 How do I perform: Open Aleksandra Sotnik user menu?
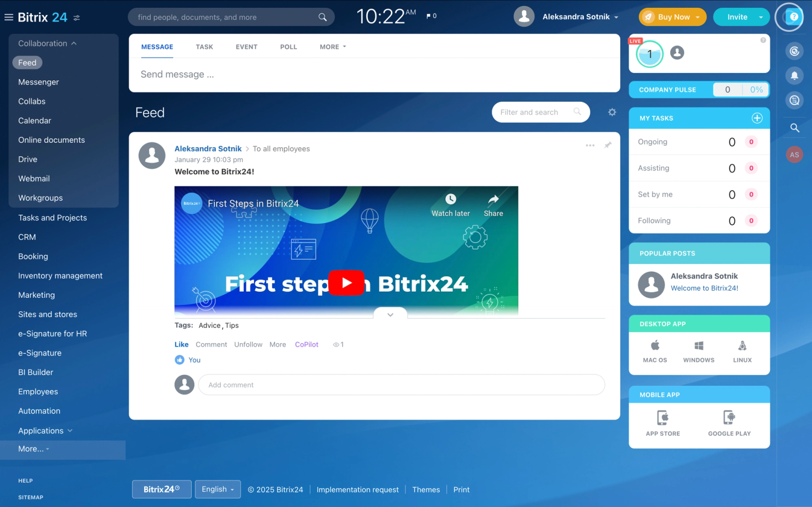(x=580, y=17)
